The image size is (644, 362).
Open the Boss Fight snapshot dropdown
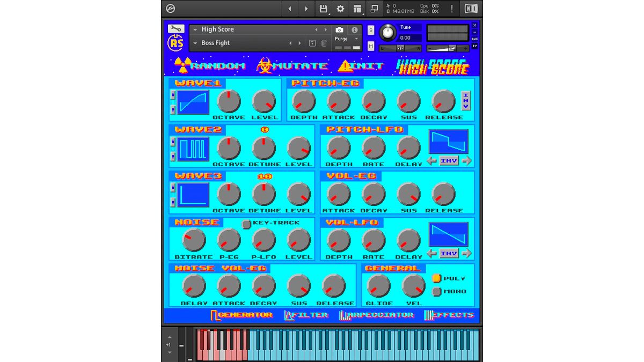(x=195, y=43)
